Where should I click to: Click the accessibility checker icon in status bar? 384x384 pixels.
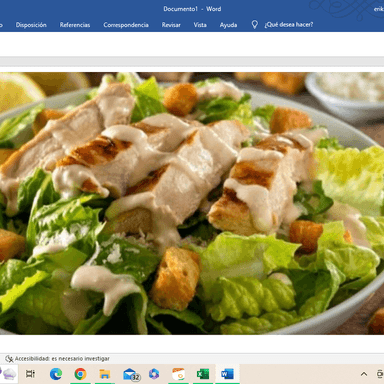click(x=9, y=359)
